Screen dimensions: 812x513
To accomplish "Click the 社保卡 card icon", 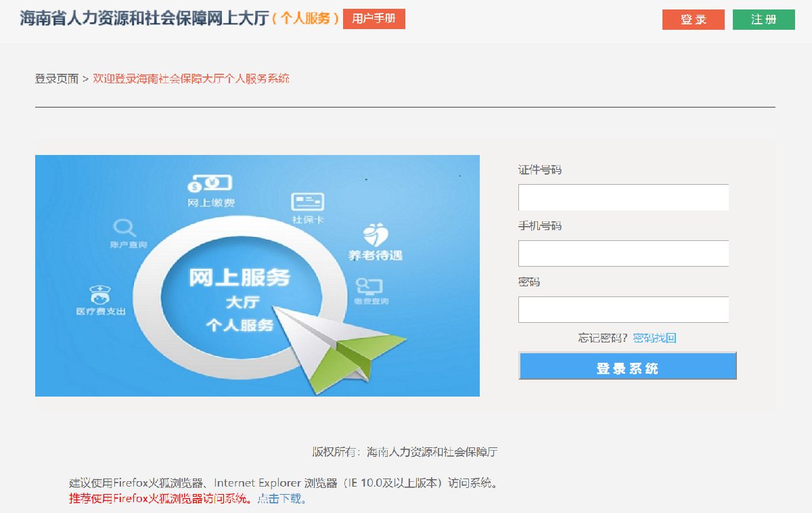I will [x=307, y=202].
